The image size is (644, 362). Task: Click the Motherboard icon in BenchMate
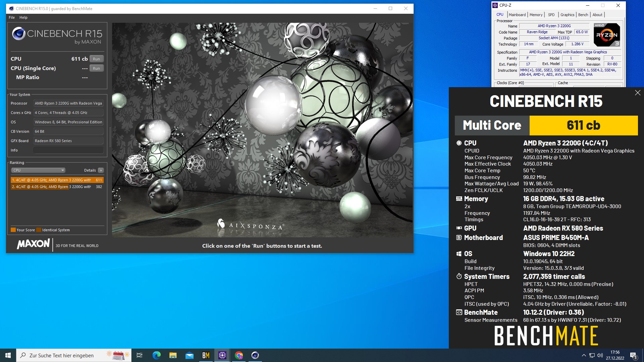[459, 238]
